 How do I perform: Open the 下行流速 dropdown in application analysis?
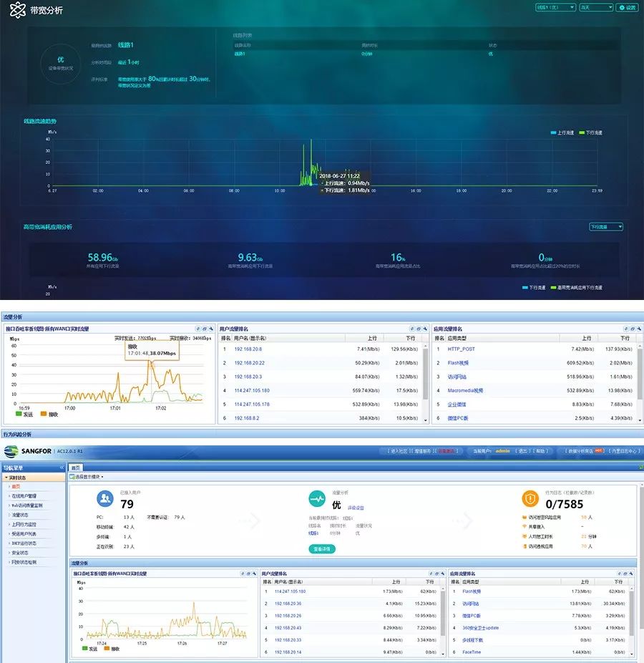pyautogui.click(x=605, y=227)
